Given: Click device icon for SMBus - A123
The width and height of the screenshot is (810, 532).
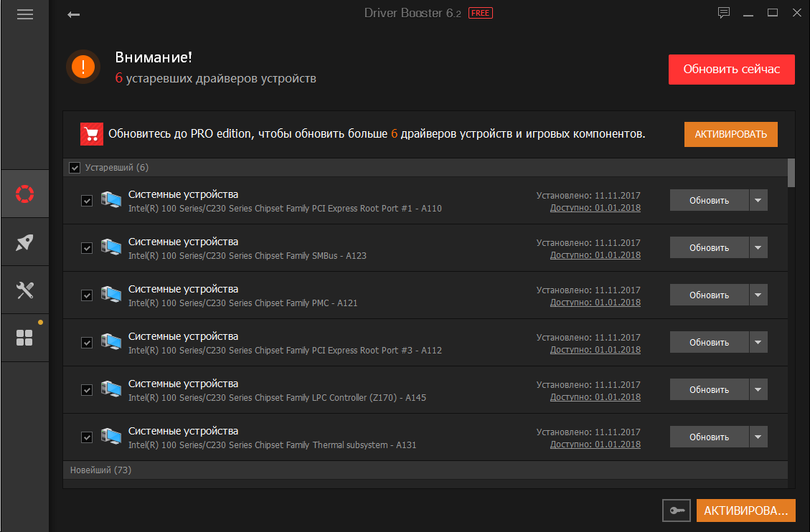Looking at the screenshot, I should pos(110,247).
